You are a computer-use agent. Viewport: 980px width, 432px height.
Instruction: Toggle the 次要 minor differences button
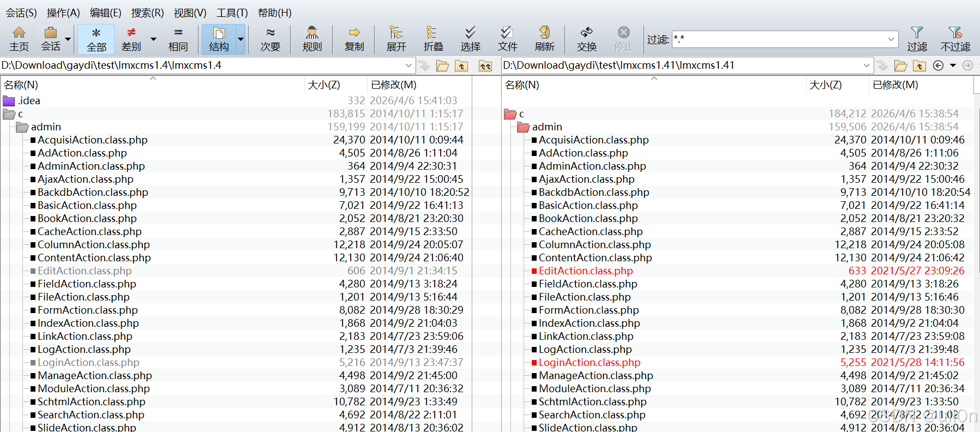[x=270, y=39]
